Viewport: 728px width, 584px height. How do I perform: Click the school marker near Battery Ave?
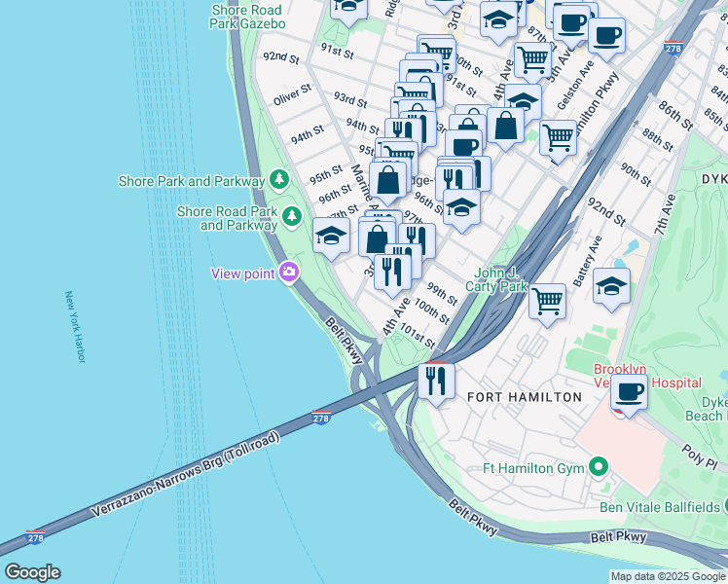tap(611, 288)
